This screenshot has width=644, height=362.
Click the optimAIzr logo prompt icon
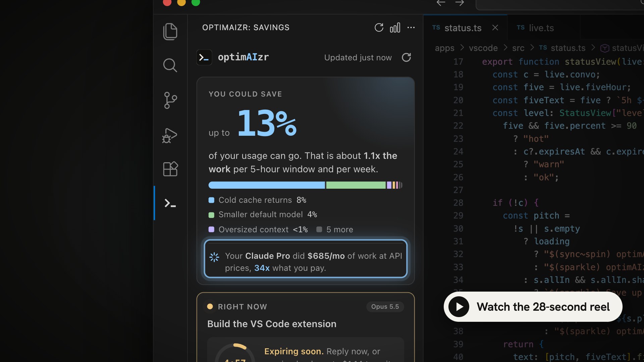point(204,57)
